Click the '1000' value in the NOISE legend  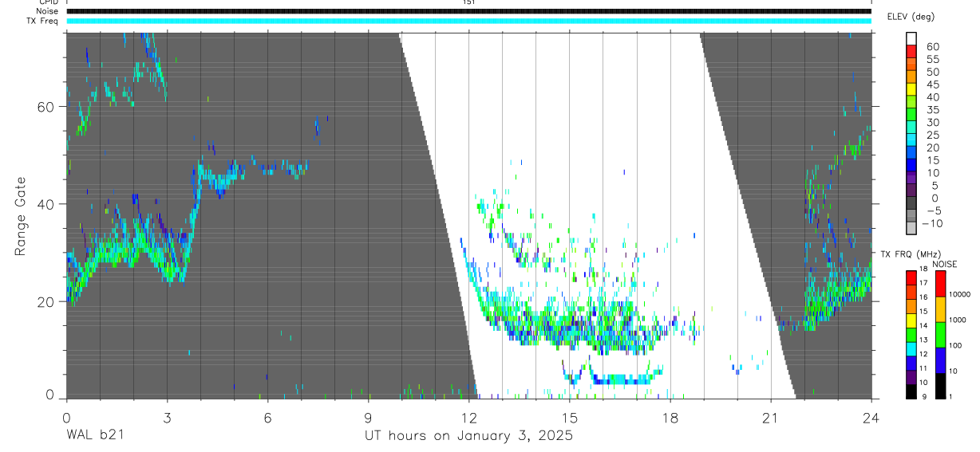[957, 320]
